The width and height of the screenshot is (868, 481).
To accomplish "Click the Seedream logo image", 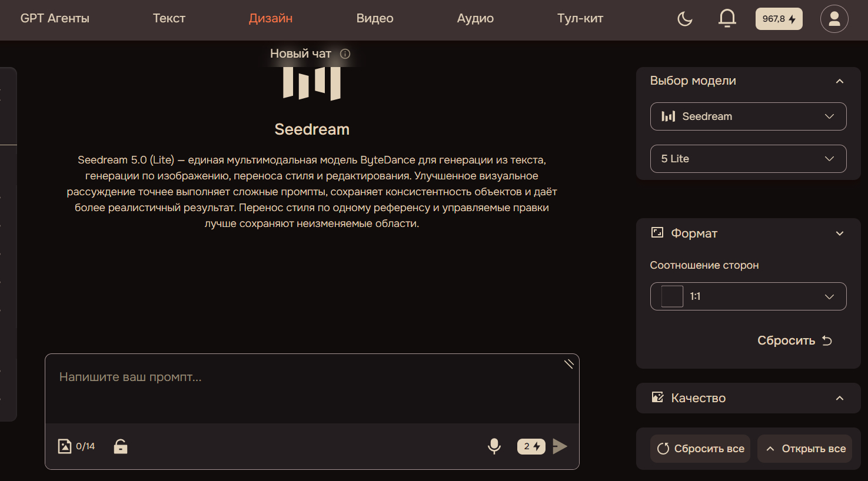I will (312, 83).
